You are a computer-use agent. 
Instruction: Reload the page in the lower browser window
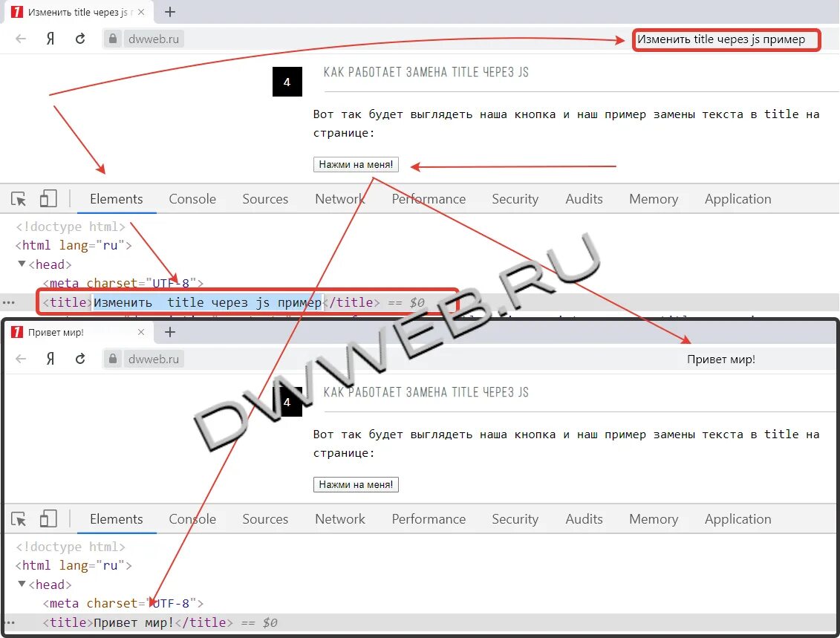click(x=79, y=359)
